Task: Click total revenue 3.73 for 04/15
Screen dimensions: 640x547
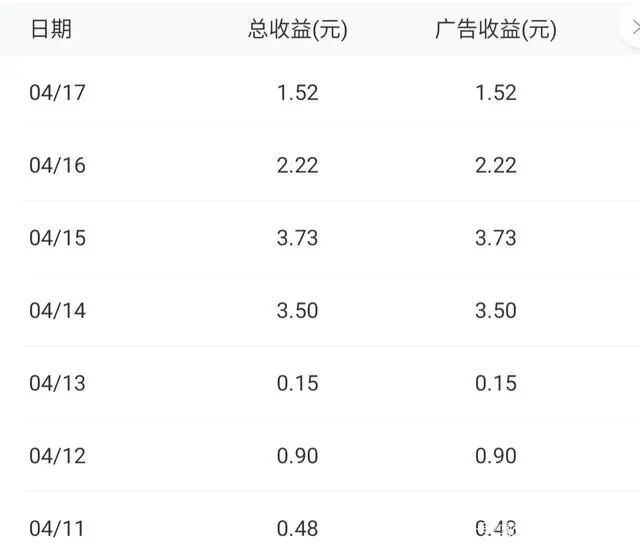Action: click(x=298, y=238)
